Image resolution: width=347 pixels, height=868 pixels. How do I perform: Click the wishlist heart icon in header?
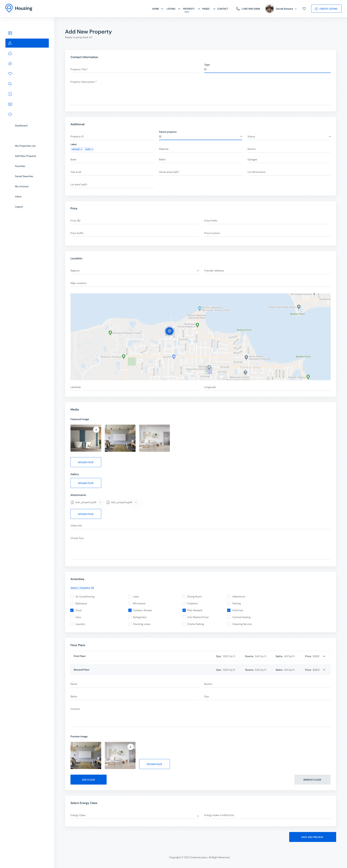[x=304, y=9]
